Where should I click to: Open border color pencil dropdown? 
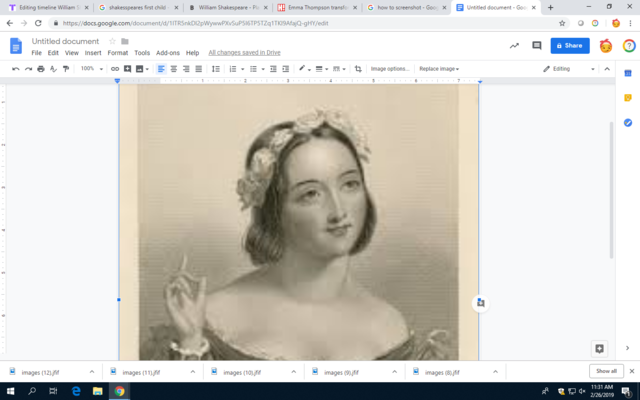coord(304,69)
